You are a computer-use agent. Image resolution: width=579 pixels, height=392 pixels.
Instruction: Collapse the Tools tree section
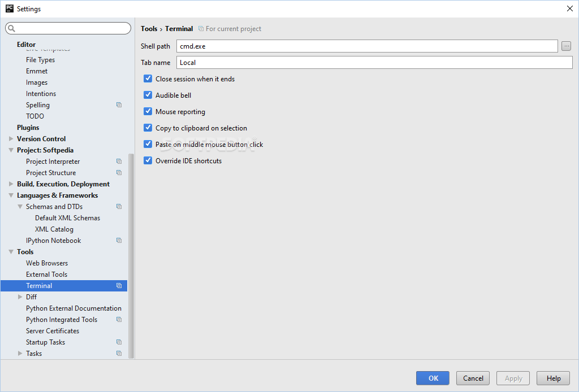(x=10, y=251)
